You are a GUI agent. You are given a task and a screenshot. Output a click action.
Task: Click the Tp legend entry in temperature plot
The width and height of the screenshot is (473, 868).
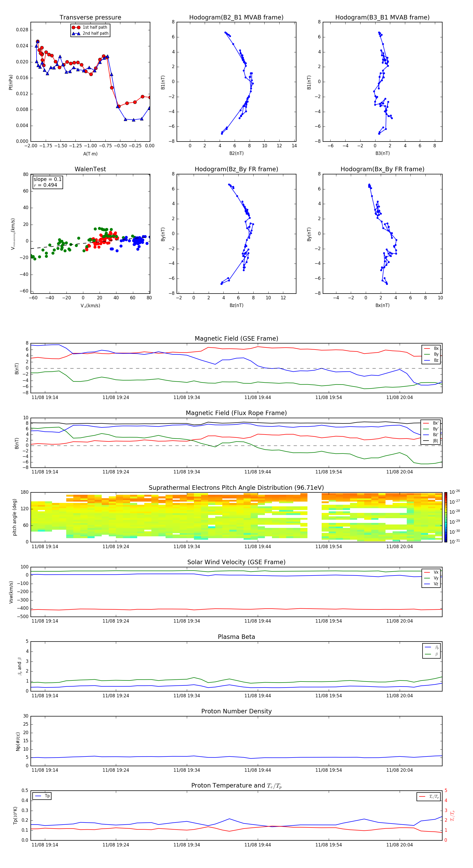pyautogui.click(x=42, y=796)
